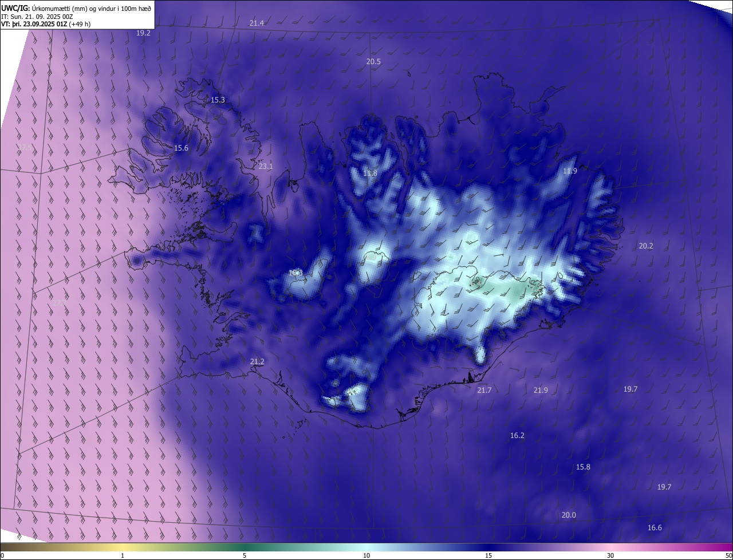Click the map value label 21.9
Viewport: 733px width, 560px height.
(x=541, y=390)
